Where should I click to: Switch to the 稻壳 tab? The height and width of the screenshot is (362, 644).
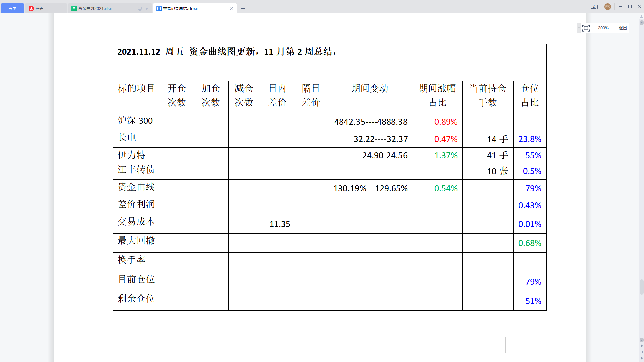(39, 8)
